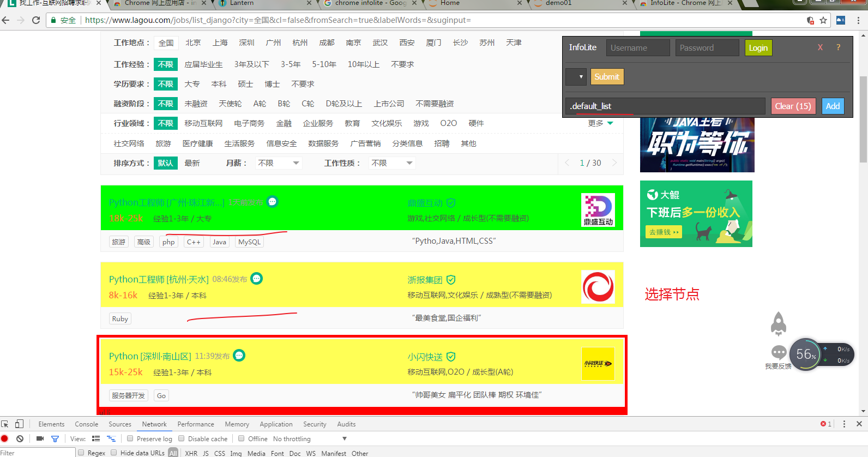Open the Sources tab
868x457 pixels.
coord(120,424)
